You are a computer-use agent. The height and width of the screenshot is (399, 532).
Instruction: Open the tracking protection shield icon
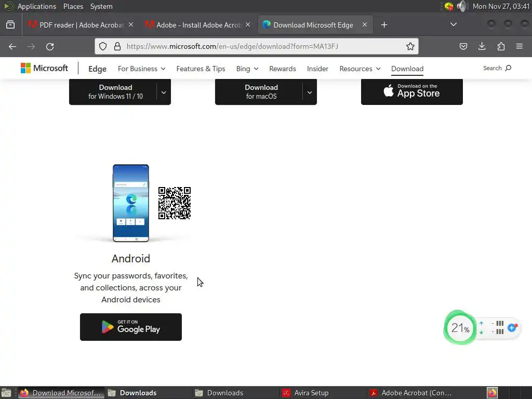tap(103, 46)
